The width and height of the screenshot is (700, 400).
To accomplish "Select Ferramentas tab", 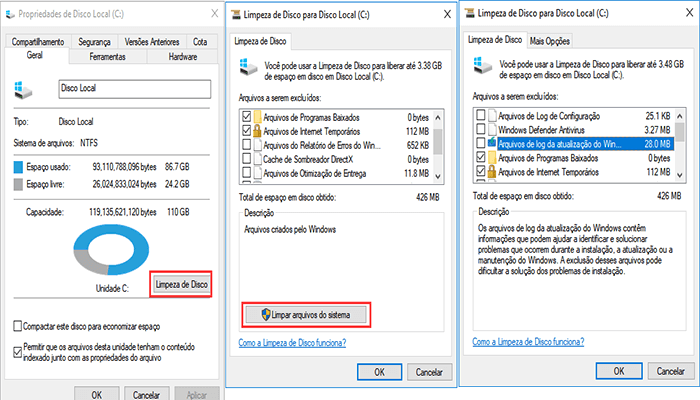I will point(108,57).
